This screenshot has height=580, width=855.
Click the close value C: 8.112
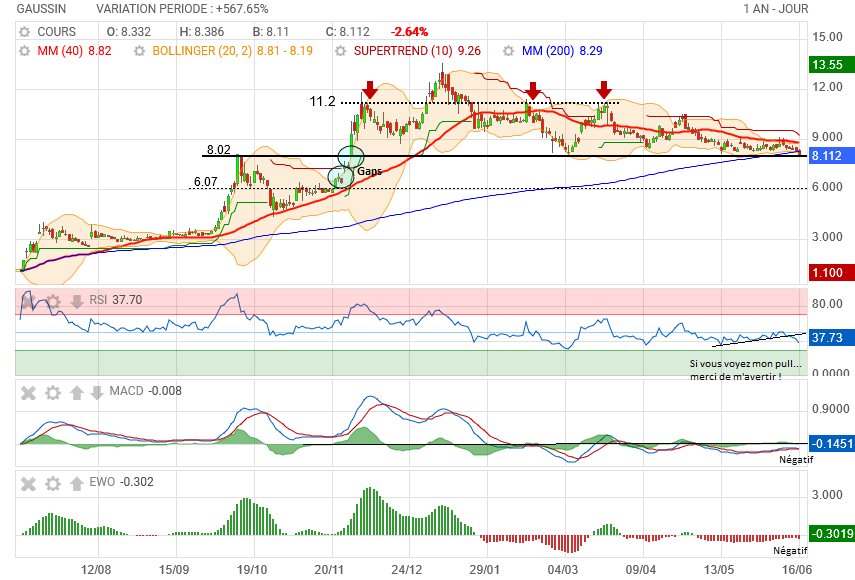pyautogui.click(x=348, y=32)
